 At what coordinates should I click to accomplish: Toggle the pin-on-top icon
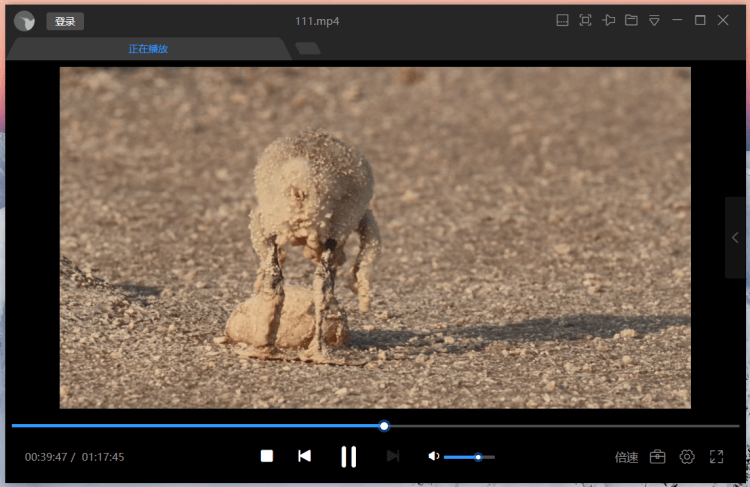point(608,20)
